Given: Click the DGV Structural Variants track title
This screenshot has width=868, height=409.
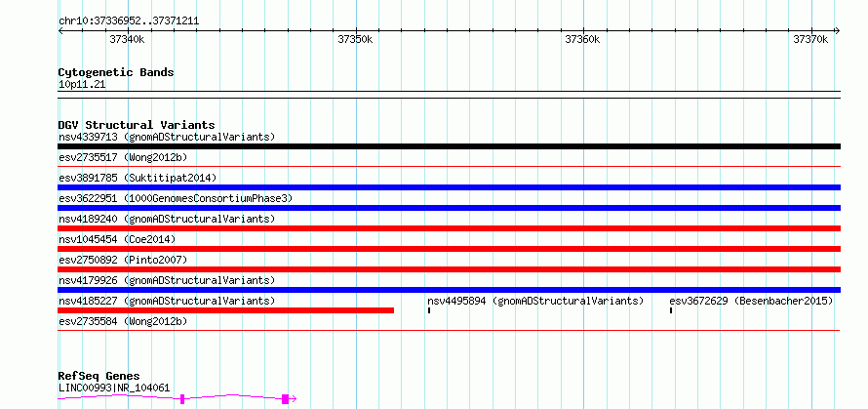Looking at the screenshot, I should point(137,125).
